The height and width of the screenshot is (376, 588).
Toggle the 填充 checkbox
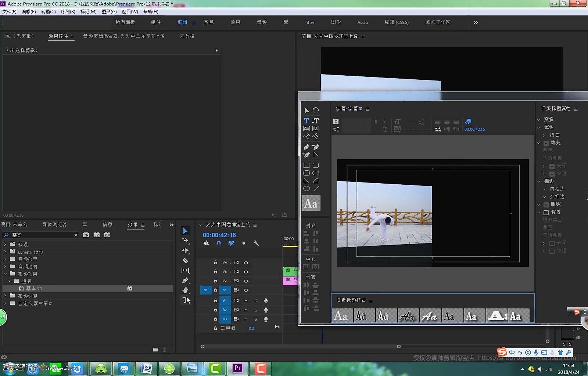546,143
